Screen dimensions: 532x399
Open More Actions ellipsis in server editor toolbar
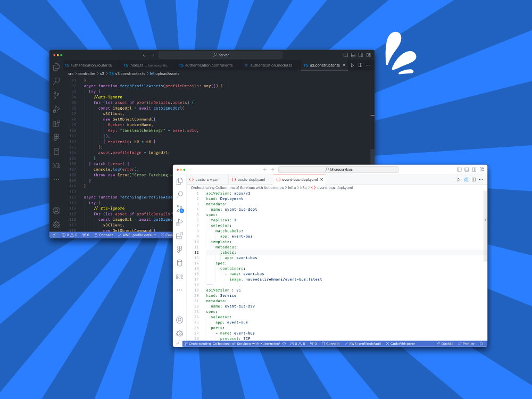[368, 65]
